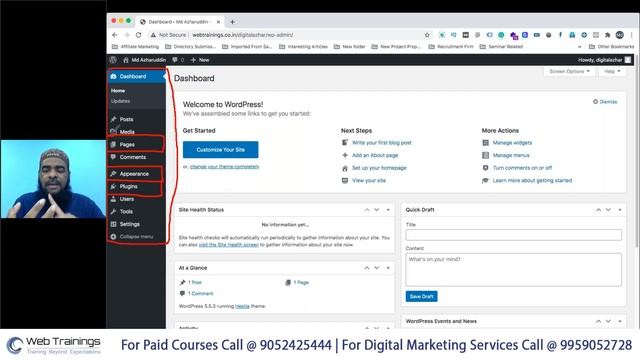Screen dimensions: 640x360
Task: Open the Other Bookmarks folder
Action: click(x=611, y=47)
